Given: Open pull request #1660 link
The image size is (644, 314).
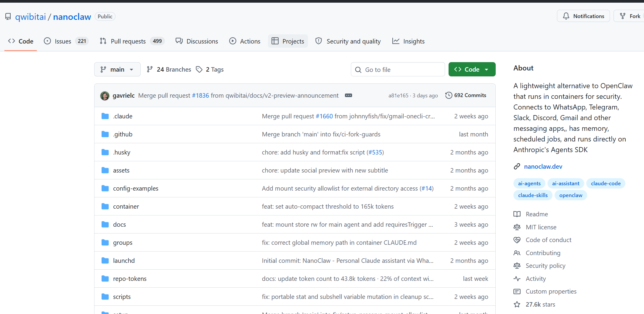Looking at the screenshot, I should click(x=324, y=116).
